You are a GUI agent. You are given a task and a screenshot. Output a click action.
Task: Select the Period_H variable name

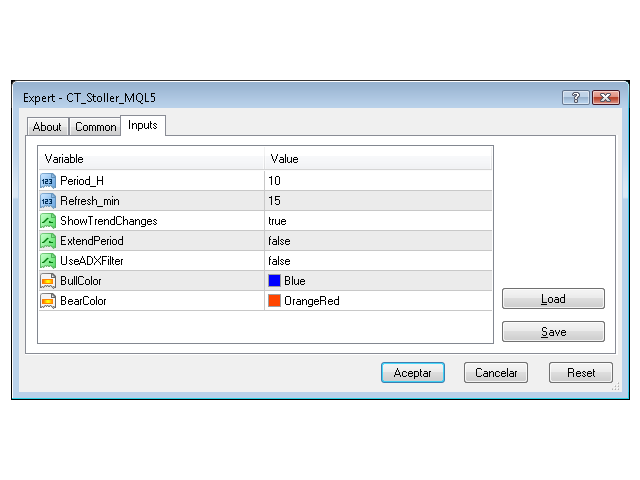(82, 181)
